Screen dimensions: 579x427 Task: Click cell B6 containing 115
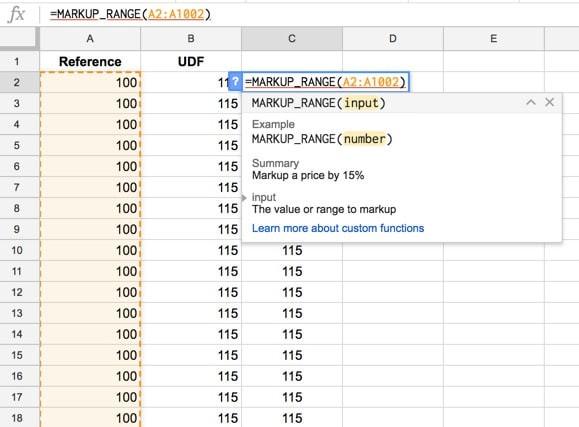(x=191, y=167)
